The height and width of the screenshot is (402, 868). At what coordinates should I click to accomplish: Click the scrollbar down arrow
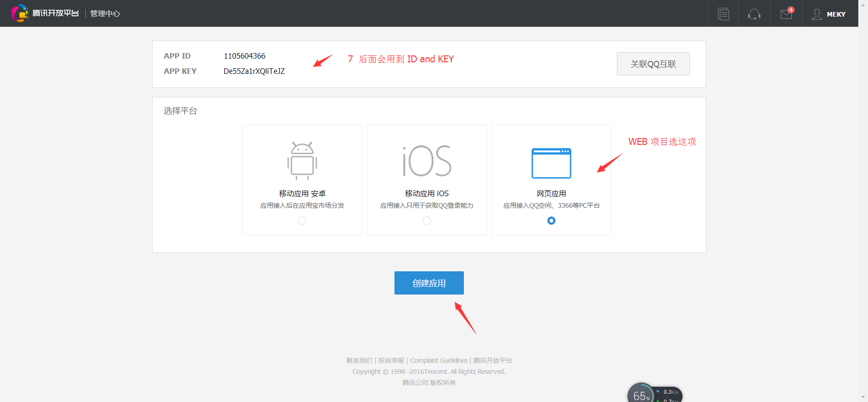tap(863, 397)
